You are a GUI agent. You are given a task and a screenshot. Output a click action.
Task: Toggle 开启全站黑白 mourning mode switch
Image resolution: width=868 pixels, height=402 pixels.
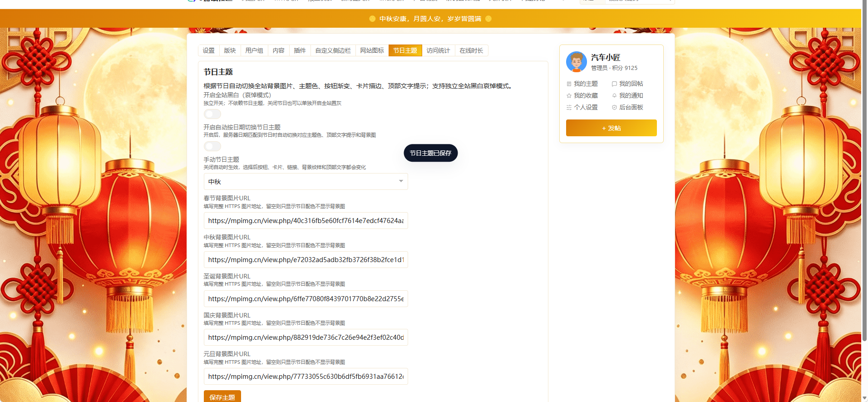click(x=212, y=114)
